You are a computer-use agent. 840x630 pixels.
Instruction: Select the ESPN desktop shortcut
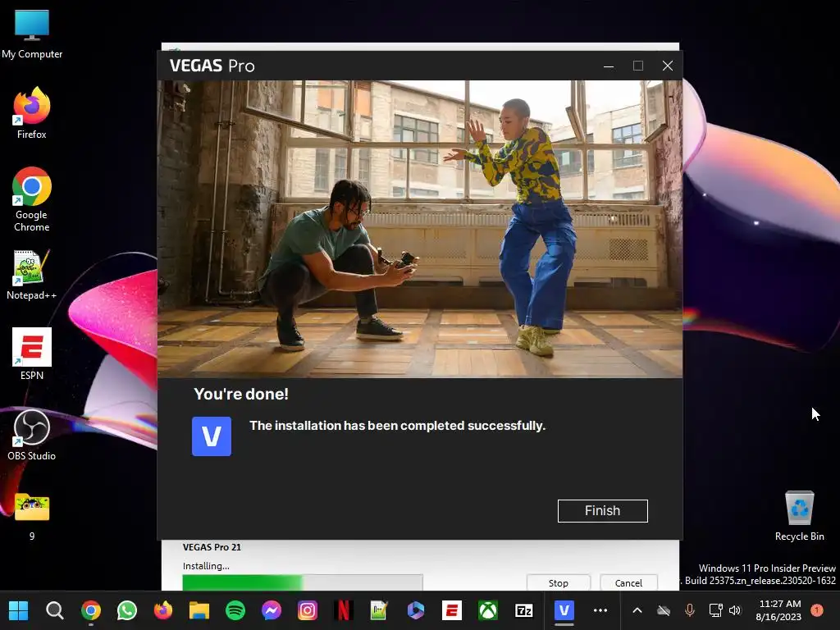[x=32, y=354]
